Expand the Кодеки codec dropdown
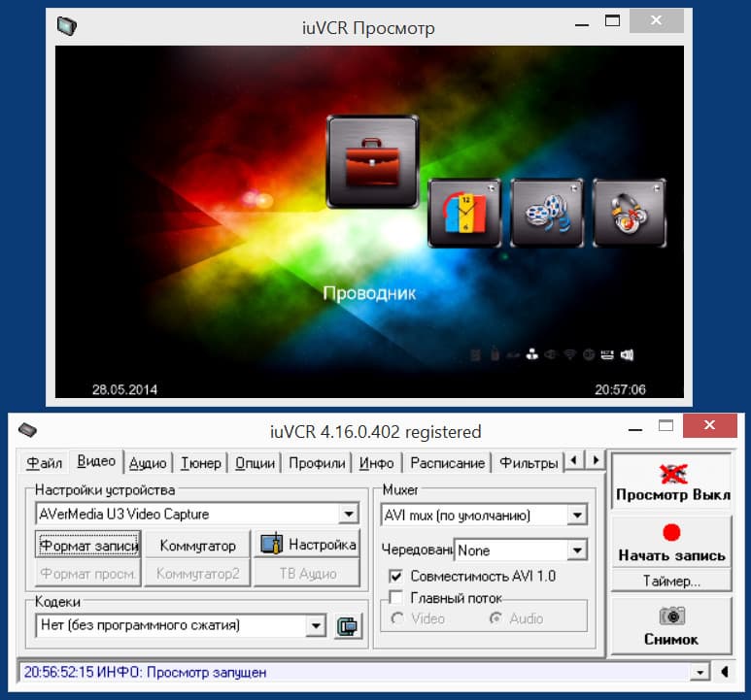The width and height of the screenshot is (751, 700). coord(316,625)
